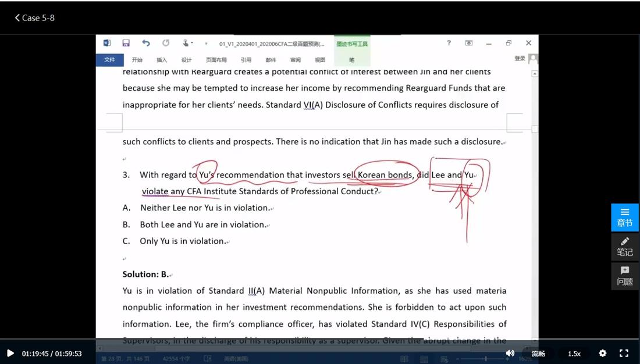The height and width of the screenshot is (364, 640).
Task: Click 'Standard VI(A) Disclosure of Conflicts' text
Action: click(x=339, y=105)
